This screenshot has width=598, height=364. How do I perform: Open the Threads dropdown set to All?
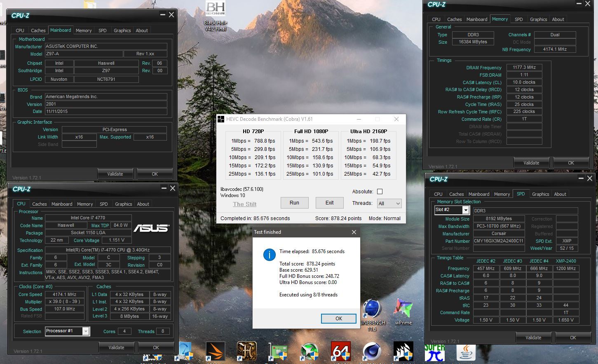[x=389, y=203]
